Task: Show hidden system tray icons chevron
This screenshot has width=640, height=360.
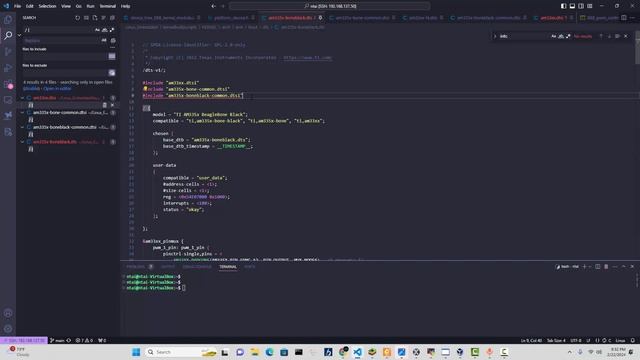Action: [569, 352]
